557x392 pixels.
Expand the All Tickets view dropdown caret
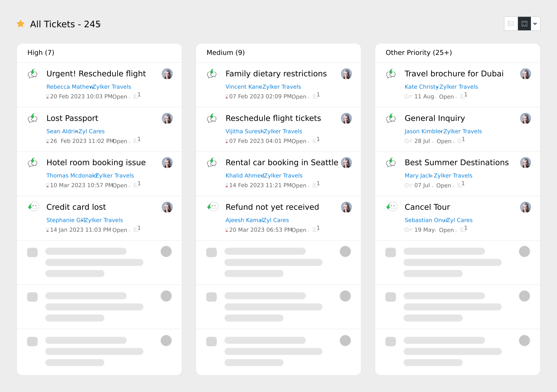pyautogui.click(x=99, y=24)
